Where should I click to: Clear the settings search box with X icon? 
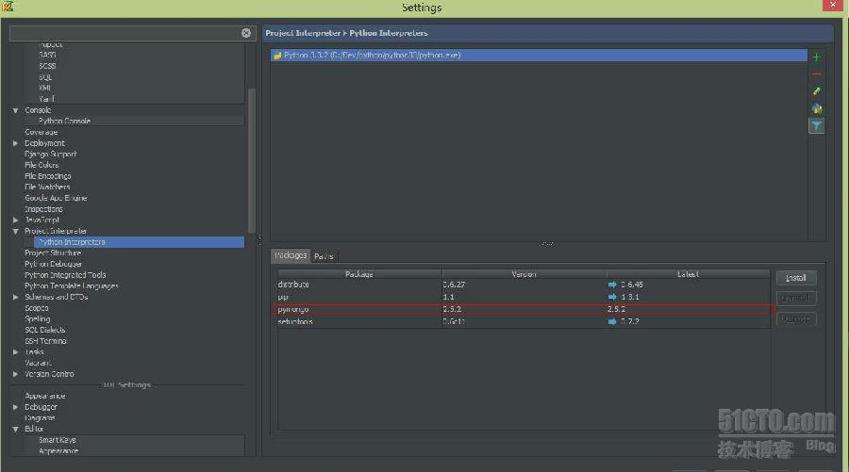tap(246, 33)
